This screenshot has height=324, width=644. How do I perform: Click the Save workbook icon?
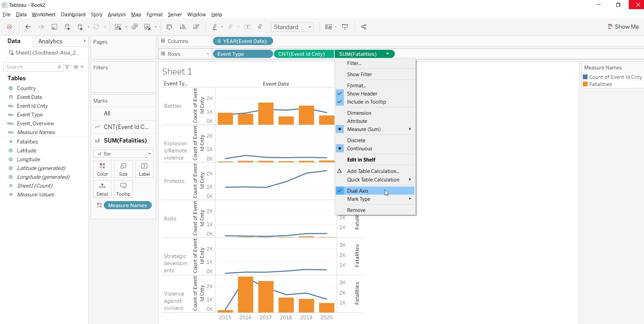tap(54, 27)
